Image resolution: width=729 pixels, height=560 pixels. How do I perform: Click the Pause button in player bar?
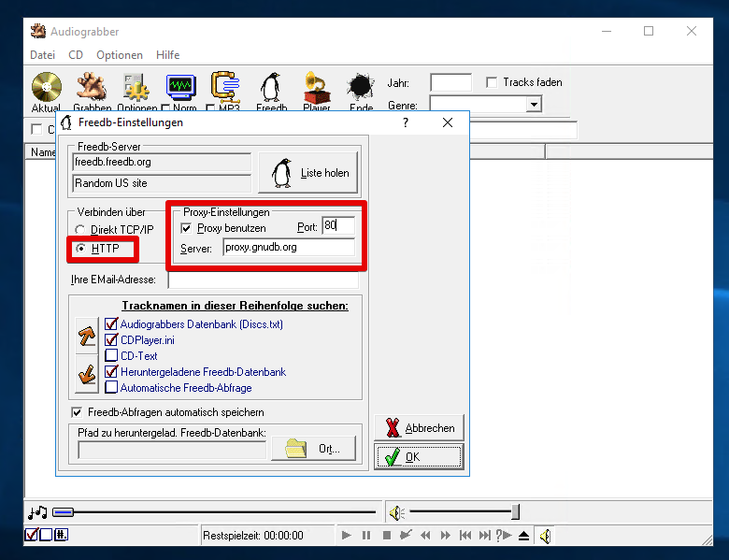[366, 536]
